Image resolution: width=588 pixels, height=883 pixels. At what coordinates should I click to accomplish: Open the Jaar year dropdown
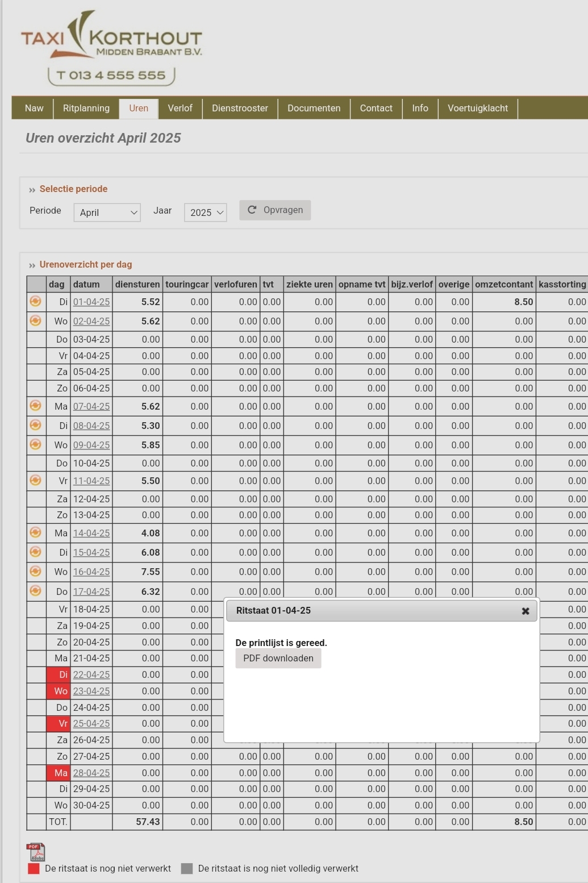205,213
